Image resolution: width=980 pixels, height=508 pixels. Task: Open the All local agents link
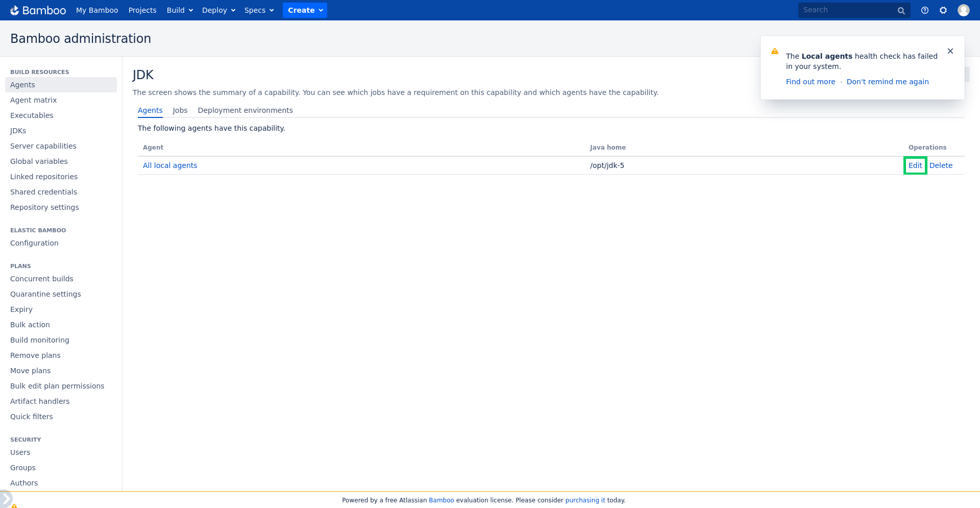pos(170,165)
